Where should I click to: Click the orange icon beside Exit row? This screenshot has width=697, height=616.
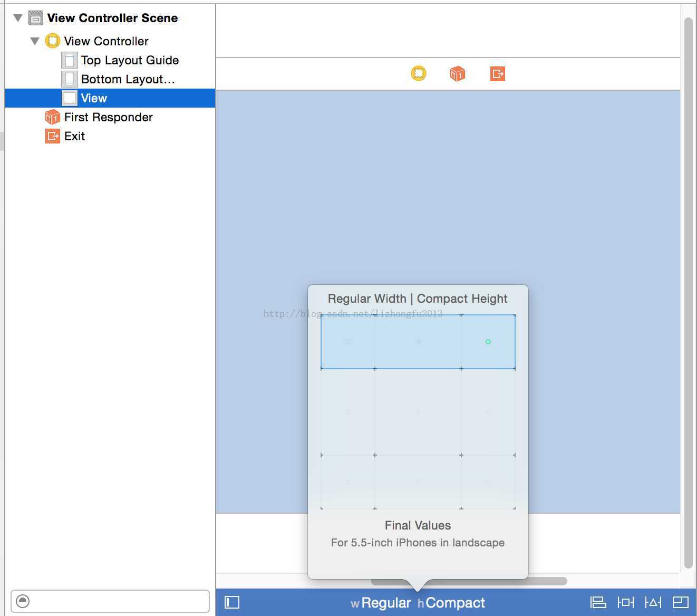coord(53,136)
